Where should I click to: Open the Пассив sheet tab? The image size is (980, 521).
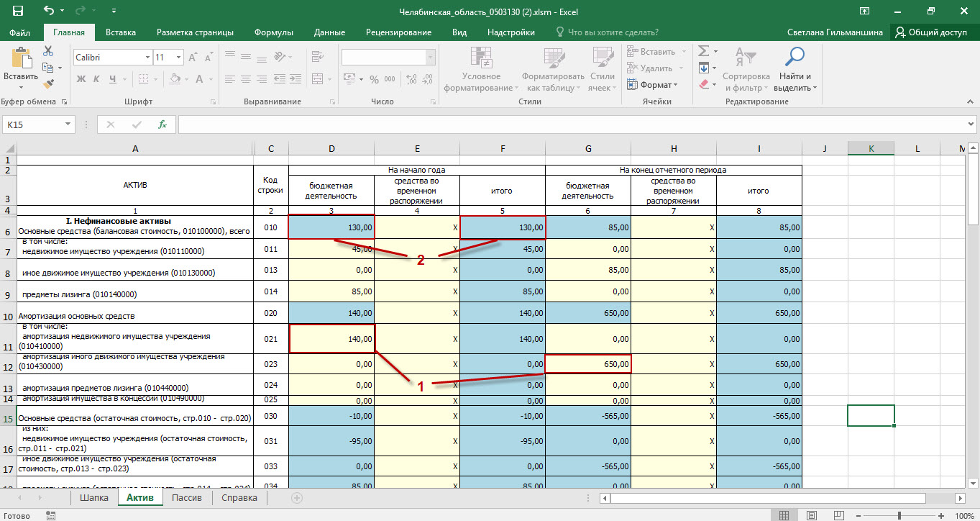tap(187, 497)
